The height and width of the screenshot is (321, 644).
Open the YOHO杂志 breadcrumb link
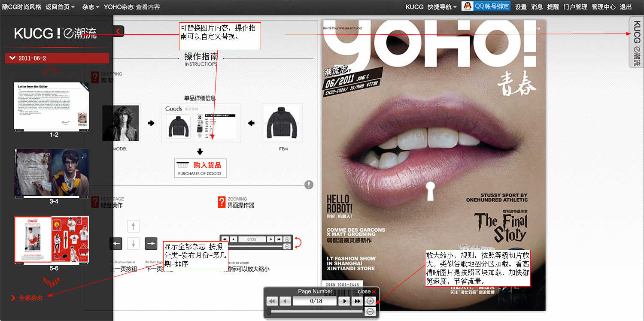click(118, 7)
